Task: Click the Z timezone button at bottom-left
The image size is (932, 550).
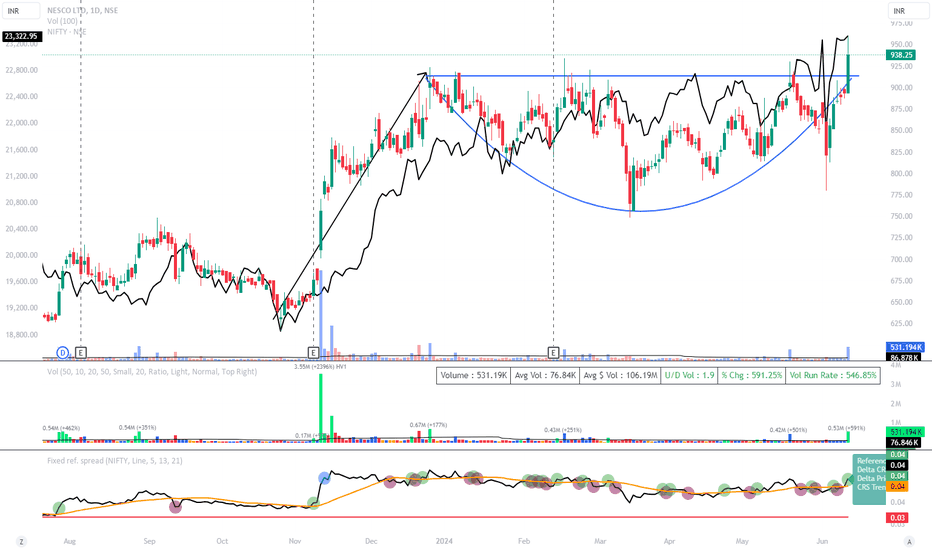Action: [x=21, y=541]
